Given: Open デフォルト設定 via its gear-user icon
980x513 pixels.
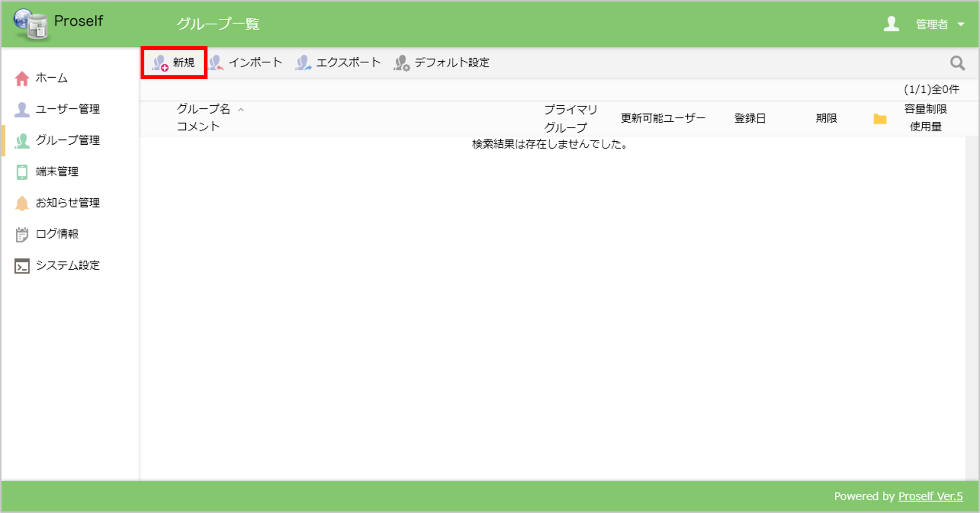Looking at the screenshot, I should pos(402,62).
